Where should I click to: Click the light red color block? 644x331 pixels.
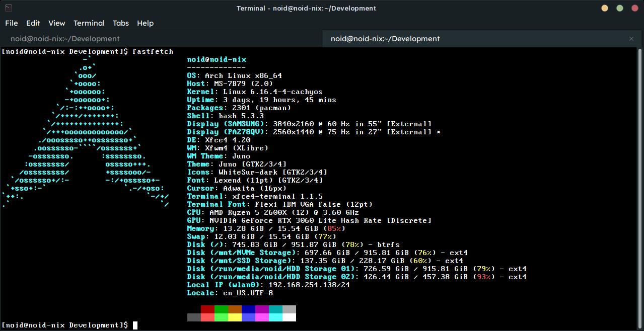tap(207, 317)
